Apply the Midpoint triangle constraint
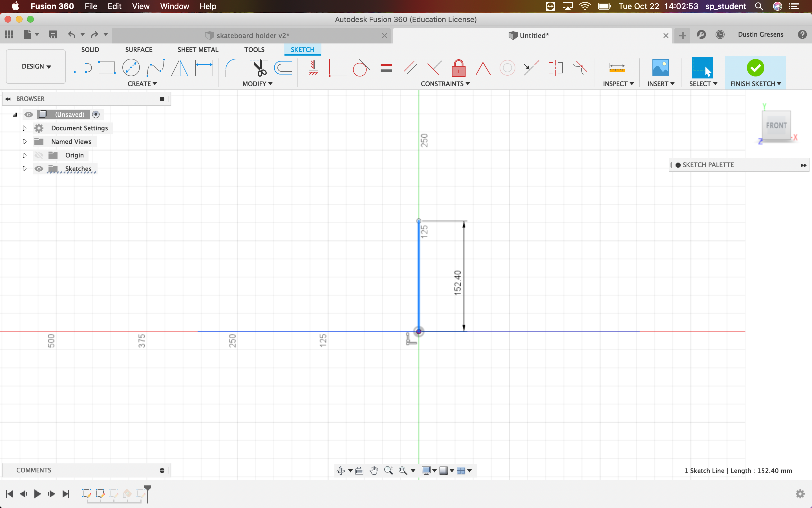Viewport: 812px width, 508px height. (x=483, y=69)
